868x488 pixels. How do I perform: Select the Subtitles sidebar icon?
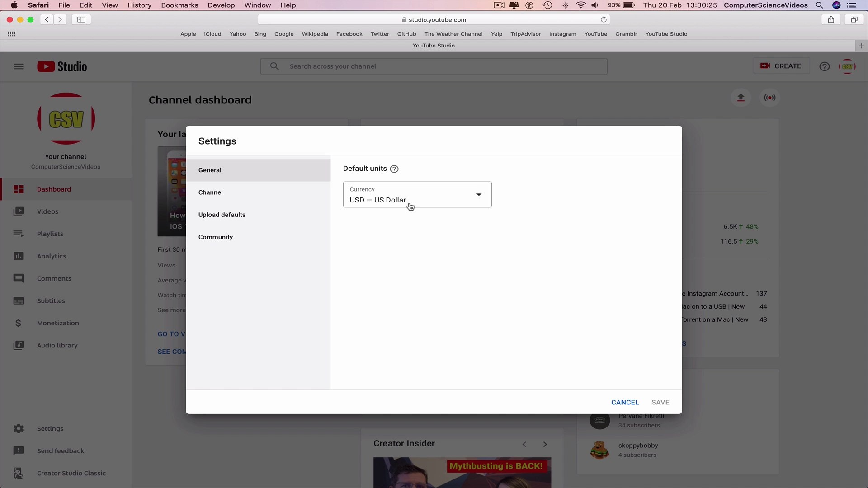(19, 300)
